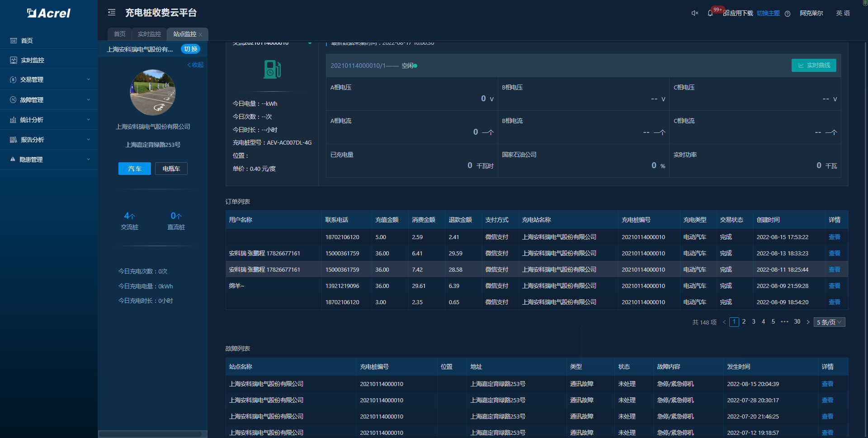This screenshot has height=438, width=868.
Task: Click 切换主题 link in header
Action: click(768, 13)
